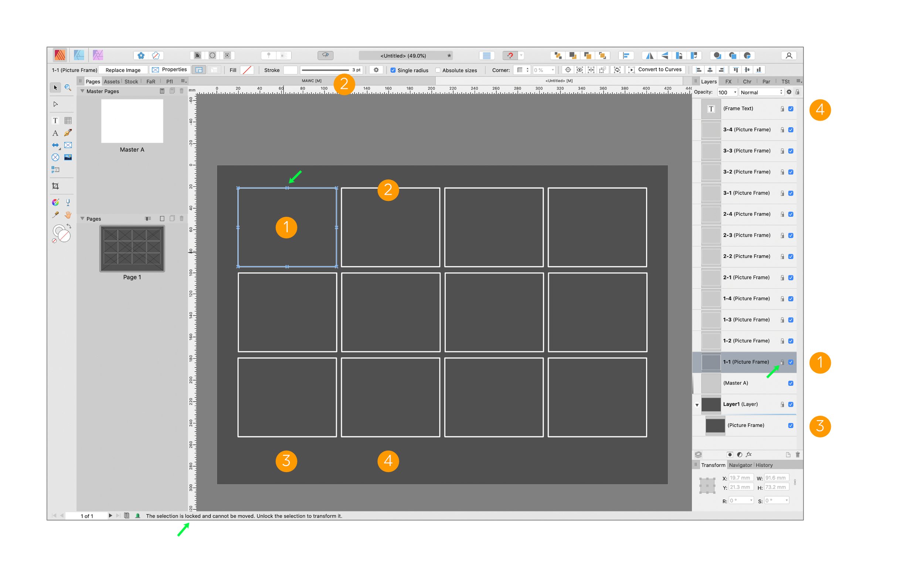Select the Move tool arrow
Image resolution: width=924 pixels, height=578 pixels.
(x=55, y=88)
